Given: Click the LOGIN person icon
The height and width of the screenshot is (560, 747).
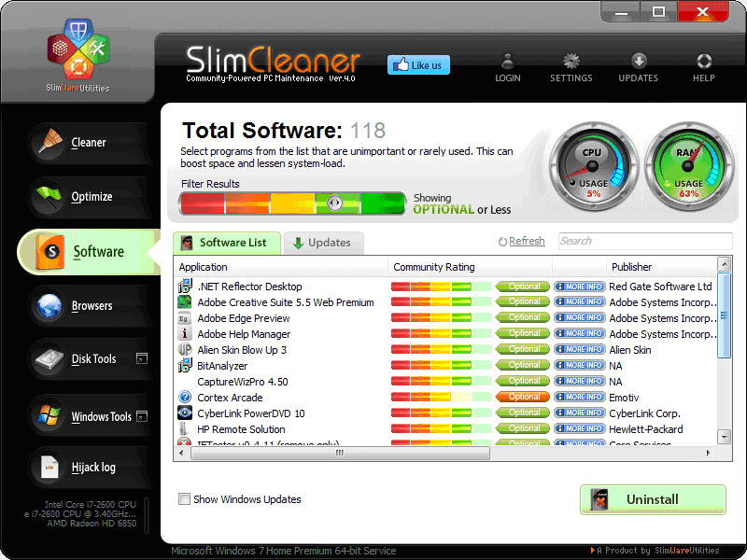Looking at the screenshot, I should pyautogui.click(x=508, y=61).
